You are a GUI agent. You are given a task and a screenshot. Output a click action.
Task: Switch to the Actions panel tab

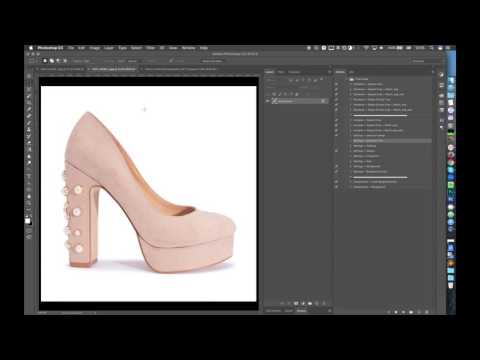click(x=340, y=72)
